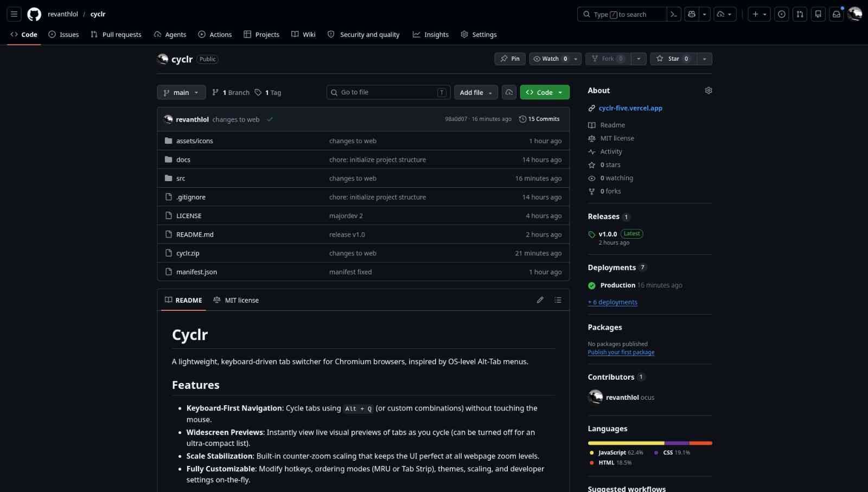This screenshot has width=868, height=492.
Task: Star the cyclr repository
Action: pyautogui.click(x=673, y=59)
